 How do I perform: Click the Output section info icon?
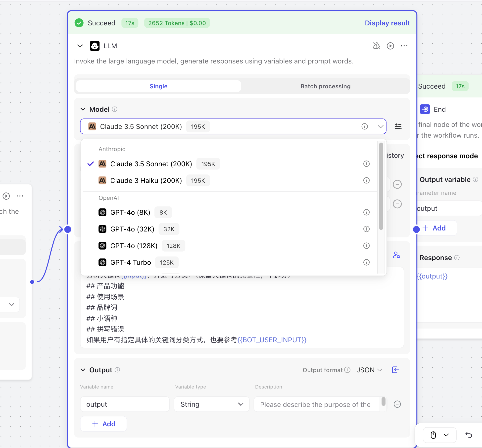point(117,370)
